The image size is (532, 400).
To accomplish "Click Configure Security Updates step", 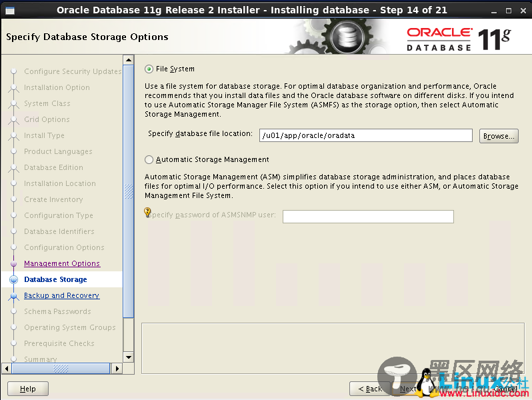I will pyautogui.click(x=73, y=71).
